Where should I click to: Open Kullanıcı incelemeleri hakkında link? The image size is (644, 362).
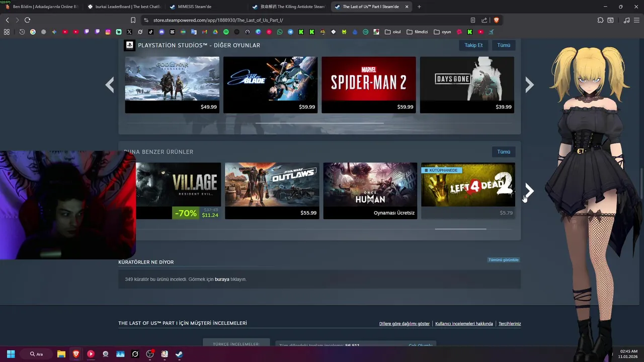464,324
